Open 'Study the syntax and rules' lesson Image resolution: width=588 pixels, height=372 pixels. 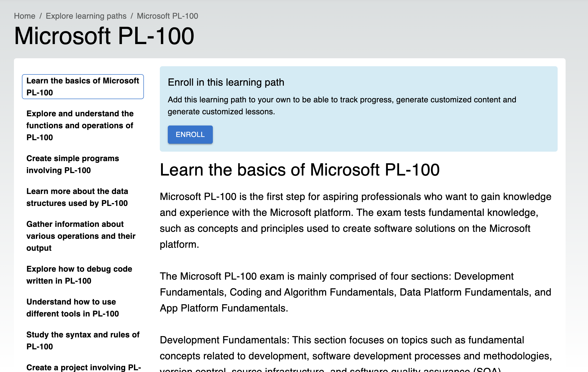pyautogui.click(x=83, y=340)
